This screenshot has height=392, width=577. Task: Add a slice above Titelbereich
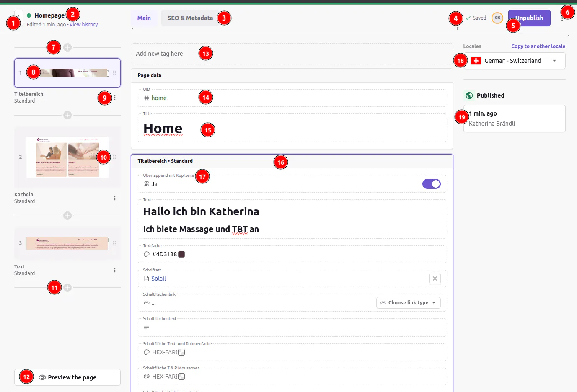click(x=67, y=47)
